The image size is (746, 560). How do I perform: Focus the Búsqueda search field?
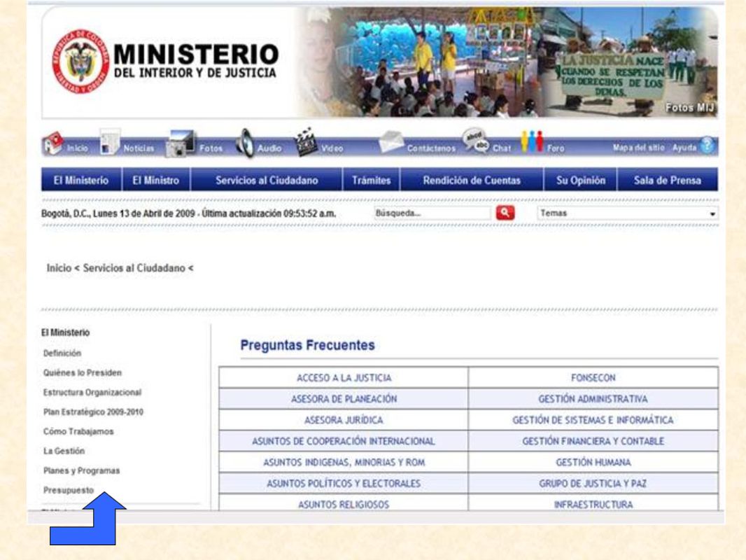point(432,213)
